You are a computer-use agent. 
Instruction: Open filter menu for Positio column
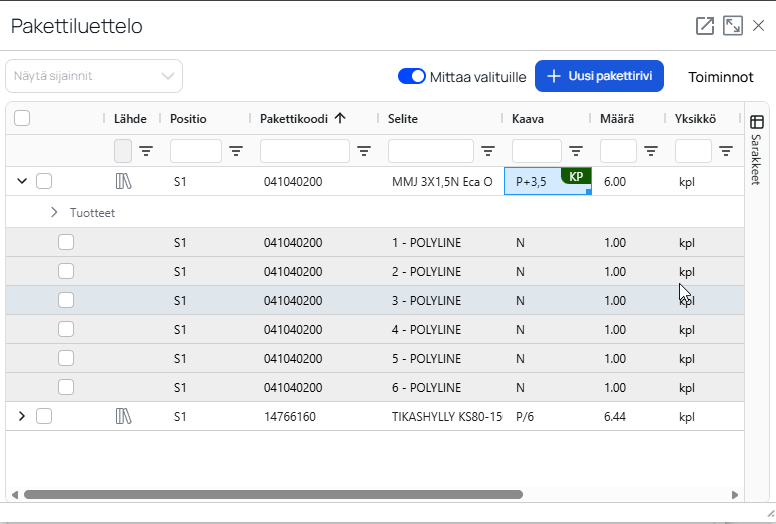point(236,151)
